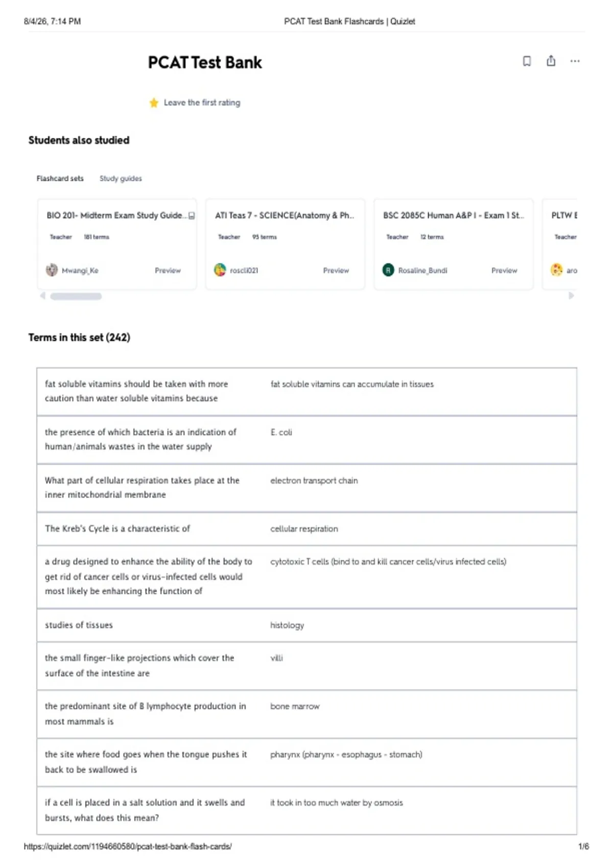This screenshot has height=868, width=613.
Task: Click the histology flashcard row
Action: [306, 625]
